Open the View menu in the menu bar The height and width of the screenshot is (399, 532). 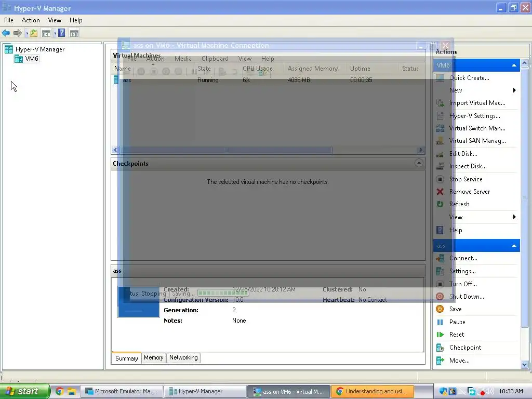(55, 20)
